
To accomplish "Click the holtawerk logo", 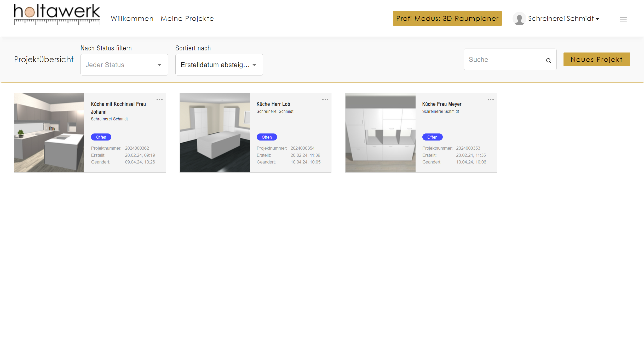I will click(57, 14).
